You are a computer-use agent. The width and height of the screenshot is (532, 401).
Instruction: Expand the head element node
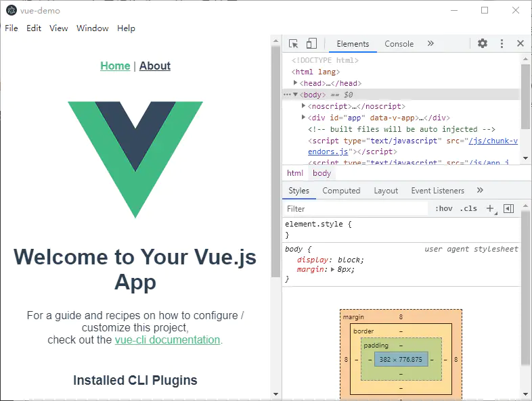click(296, 82)
